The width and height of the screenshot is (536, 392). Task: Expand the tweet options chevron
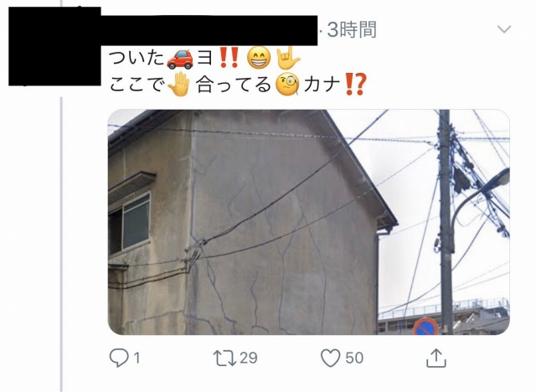pos(504,29)
